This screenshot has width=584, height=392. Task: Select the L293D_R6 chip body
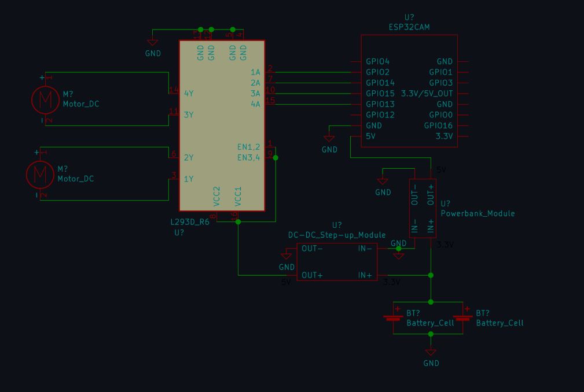223,124
